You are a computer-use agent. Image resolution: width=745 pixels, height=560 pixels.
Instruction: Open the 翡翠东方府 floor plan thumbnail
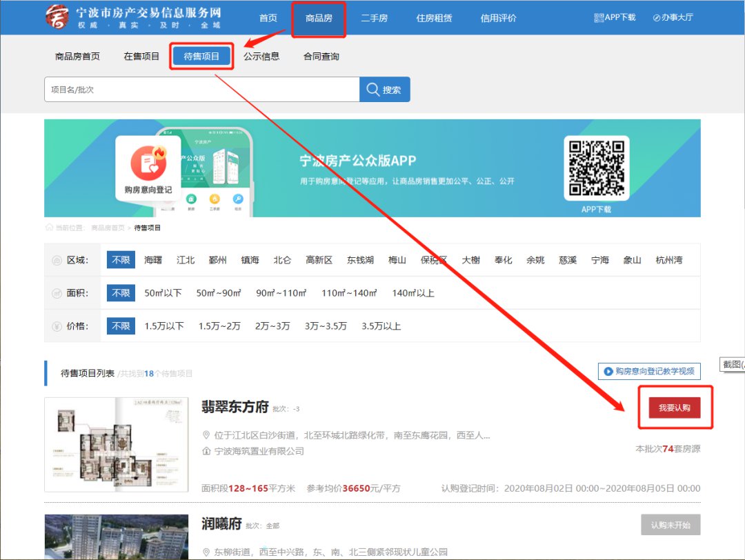[x=116, y=445]
